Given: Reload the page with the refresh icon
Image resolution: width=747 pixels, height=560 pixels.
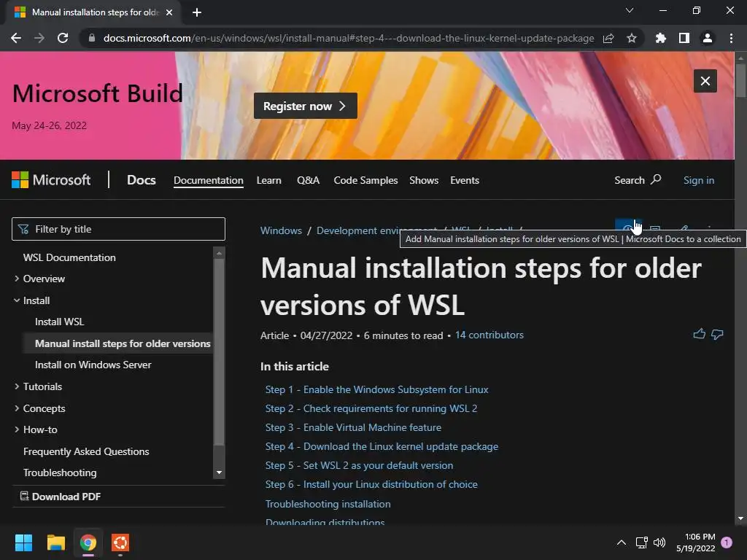Looking at the screenshot, I should 63,38.
